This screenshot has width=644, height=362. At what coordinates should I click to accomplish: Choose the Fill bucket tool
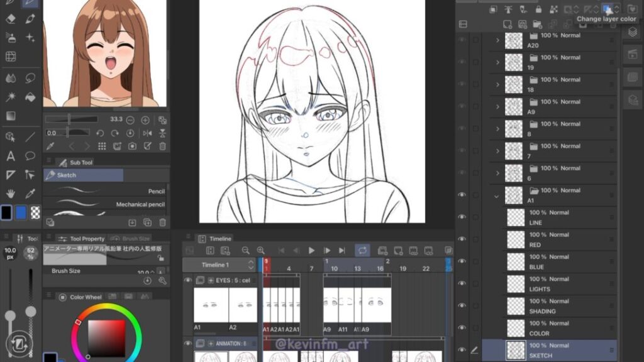(x=30, y=97)
